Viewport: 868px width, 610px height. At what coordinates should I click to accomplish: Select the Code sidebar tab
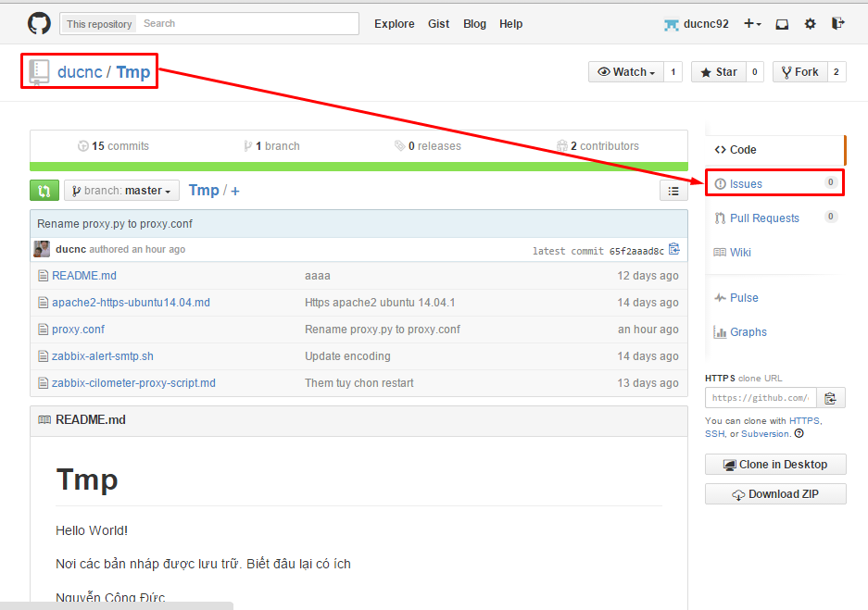click(x=775, y=149)
